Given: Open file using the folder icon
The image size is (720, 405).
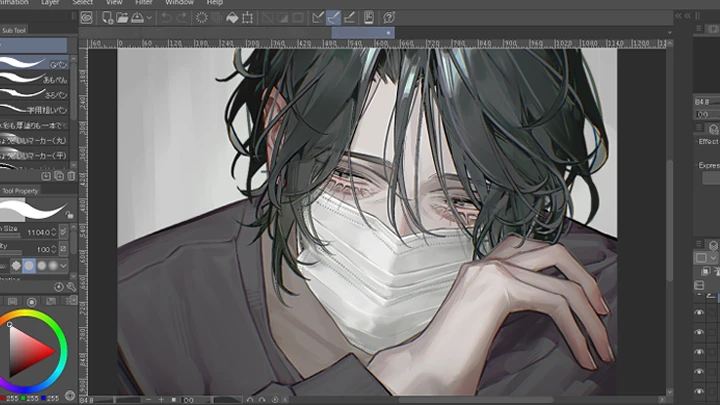Looking at the screenshot, I should click(122, 18).
